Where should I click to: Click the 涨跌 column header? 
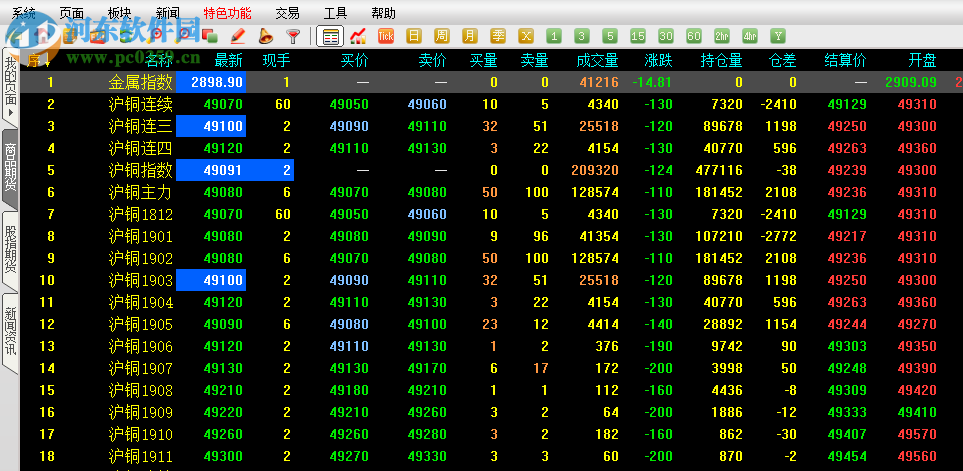click(658, 60)
